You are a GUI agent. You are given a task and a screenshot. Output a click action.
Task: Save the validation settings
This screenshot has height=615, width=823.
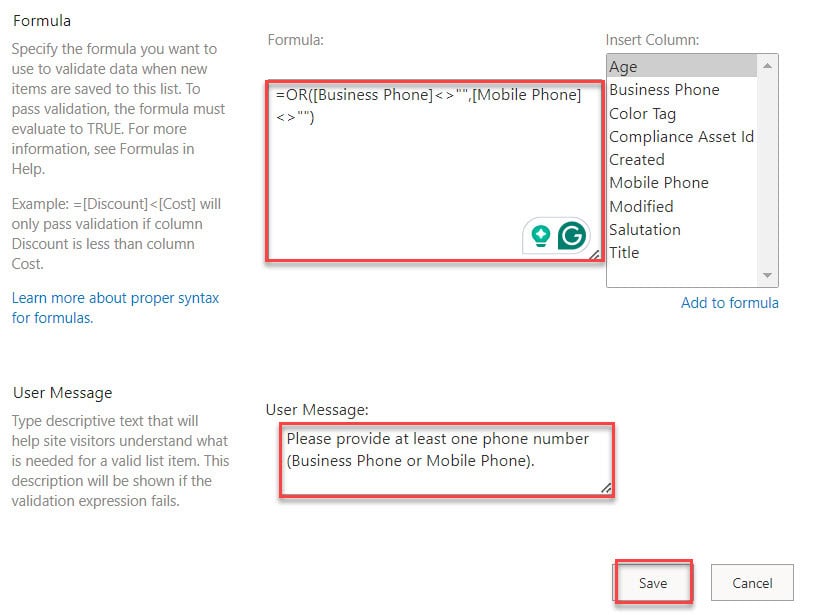pyautogui.click(x=653, y=582)
